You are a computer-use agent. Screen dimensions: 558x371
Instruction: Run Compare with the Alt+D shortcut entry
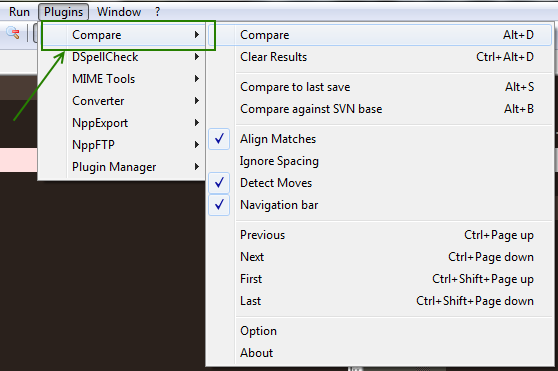(380, 35)
